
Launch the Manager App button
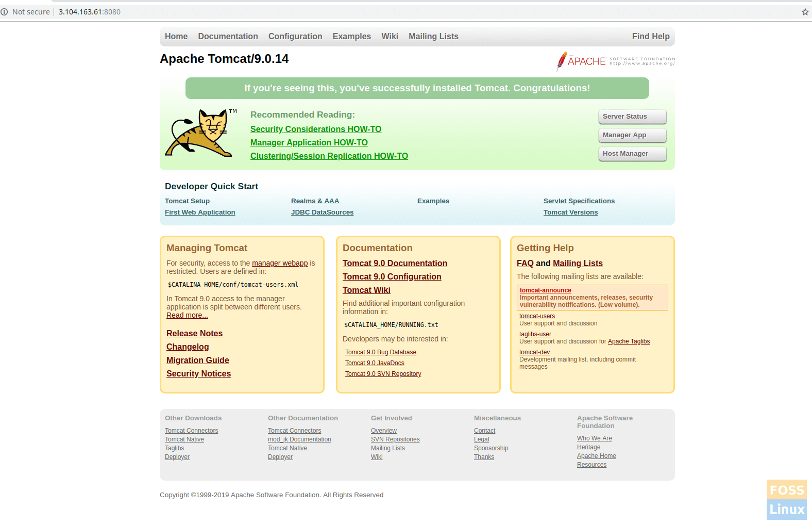tap(632, 135)
